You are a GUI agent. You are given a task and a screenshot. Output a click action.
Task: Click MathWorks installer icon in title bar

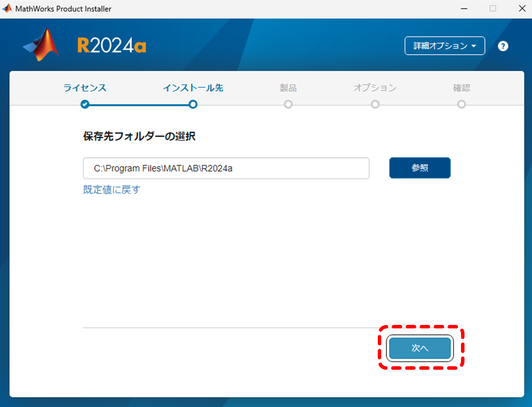click(x=7, y=9)
